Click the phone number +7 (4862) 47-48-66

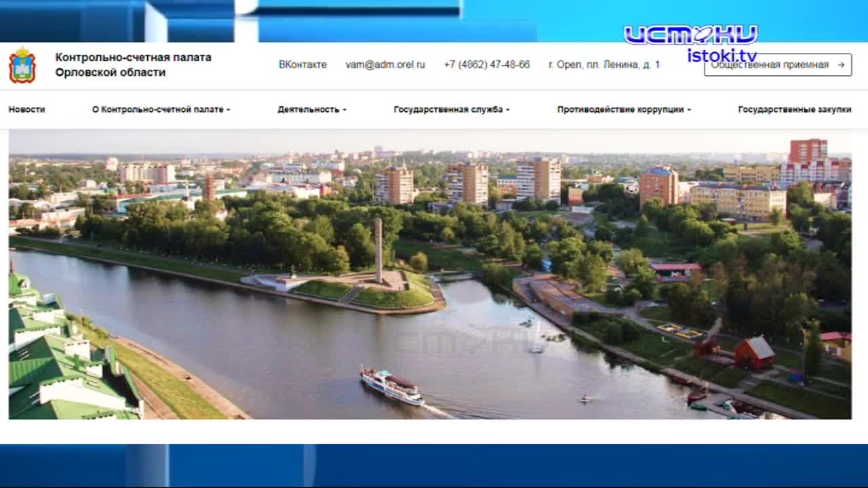click(x=486, y=64)
